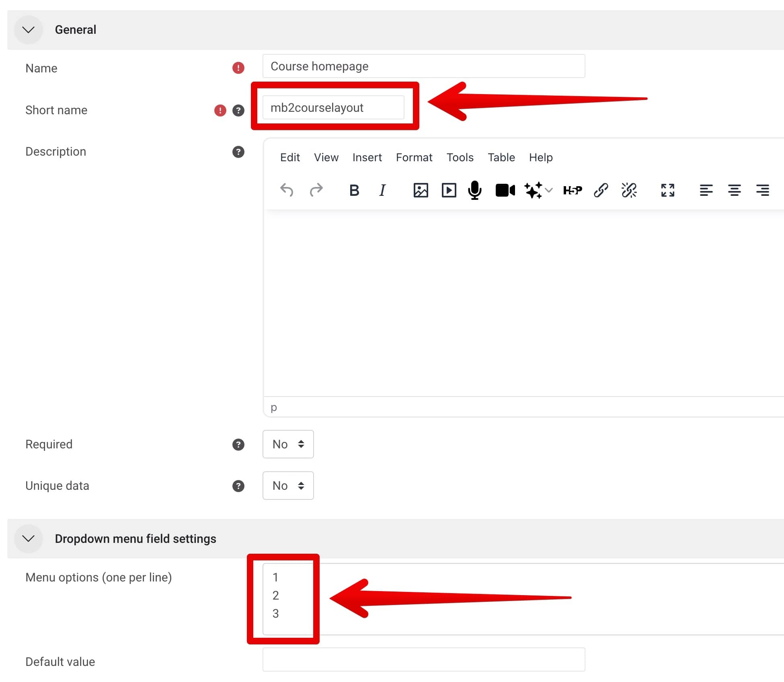Toggle italic formatting

click(x=382, y=190)
